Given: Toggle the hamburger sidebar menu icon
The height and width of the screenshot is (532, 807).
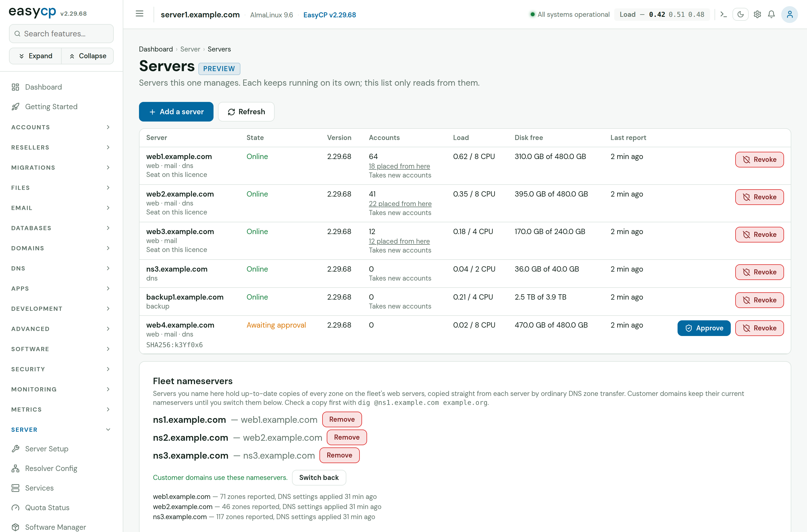Looking at the screenshot, I should click(140, 14).
